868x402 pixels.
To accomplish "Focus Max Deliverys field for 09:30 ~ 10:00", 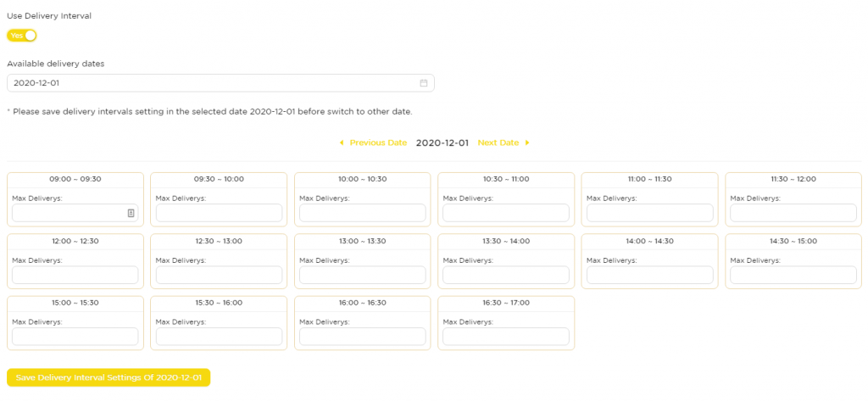I will tap(219, 213).
